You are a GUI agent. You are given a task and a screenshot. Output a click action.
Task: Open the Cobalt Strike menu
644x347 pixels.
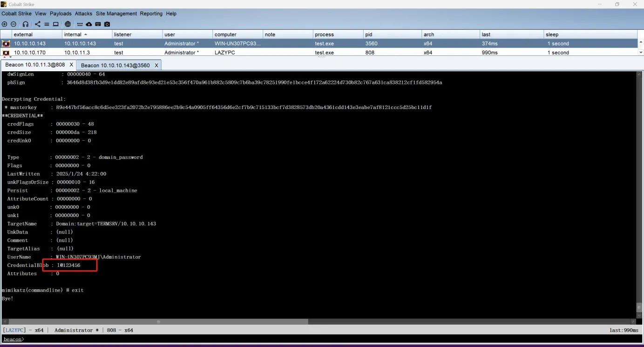pos(17,14)
